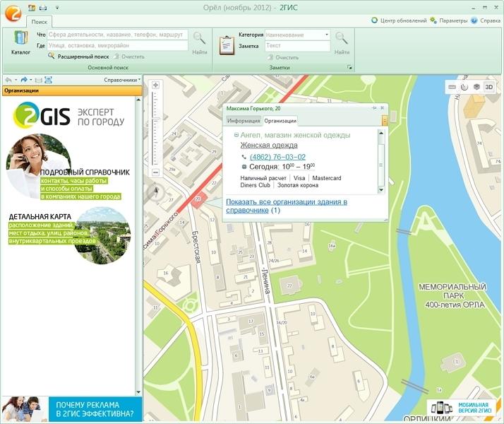Switch to the Информация tab

coord(243,121)
